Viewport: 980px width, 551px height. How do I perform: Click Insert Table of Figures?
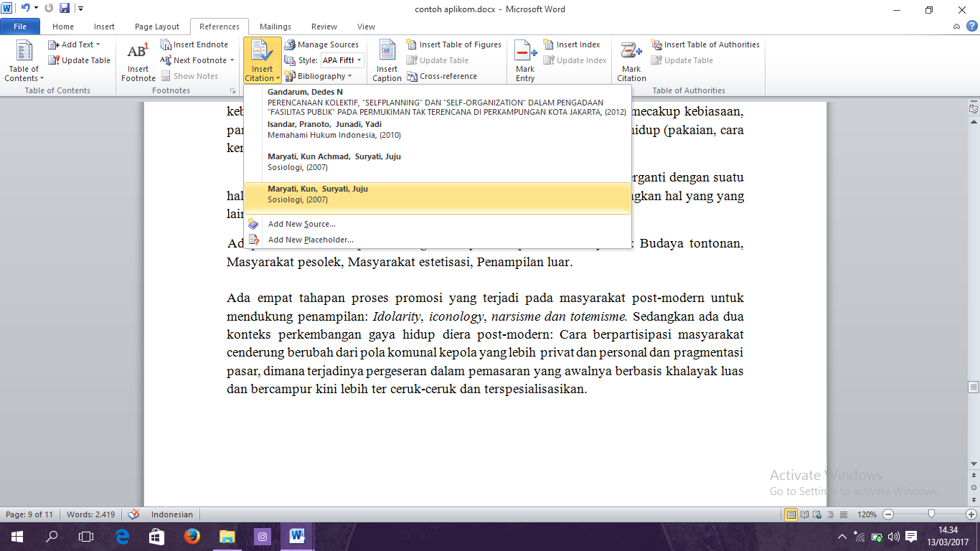pyautogui.click(x=453, y=44)
